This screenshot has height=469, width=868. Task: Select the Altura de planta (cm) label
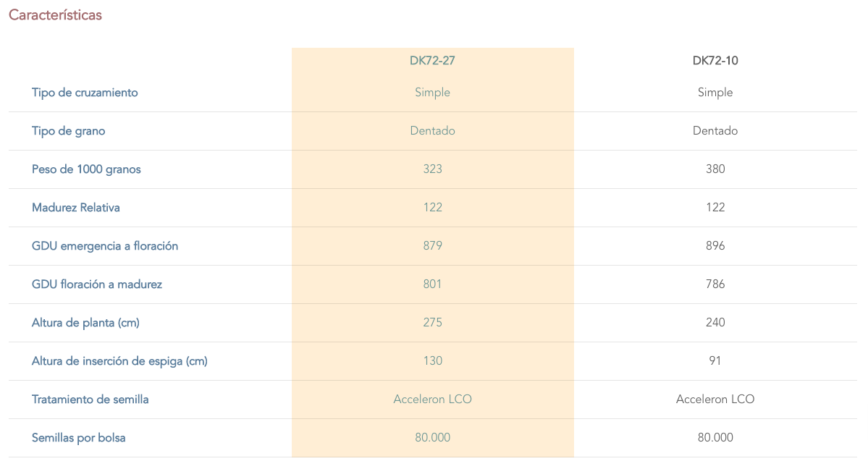click(x=85, y=323)
